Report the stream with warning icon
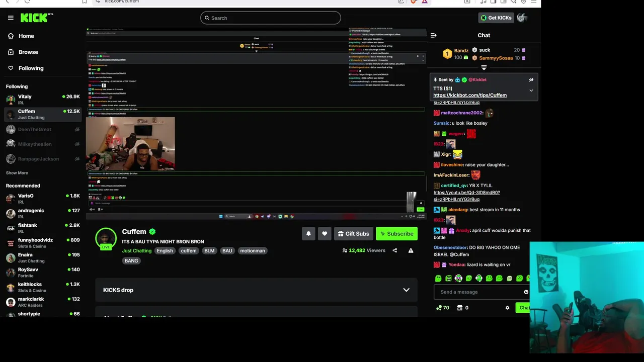The image size is (644, 362). (411, 250)
